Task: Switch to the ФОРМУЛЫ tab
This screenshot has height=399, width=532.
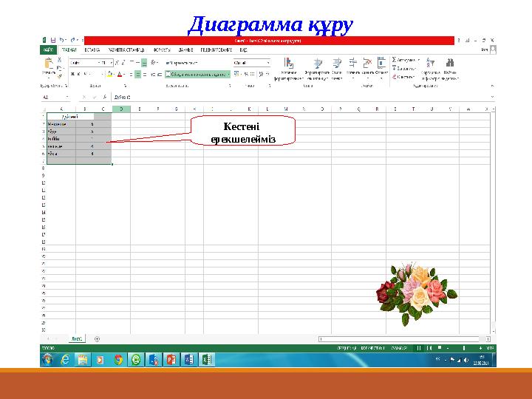Action: pyautogui.click(x=162, y=50)
